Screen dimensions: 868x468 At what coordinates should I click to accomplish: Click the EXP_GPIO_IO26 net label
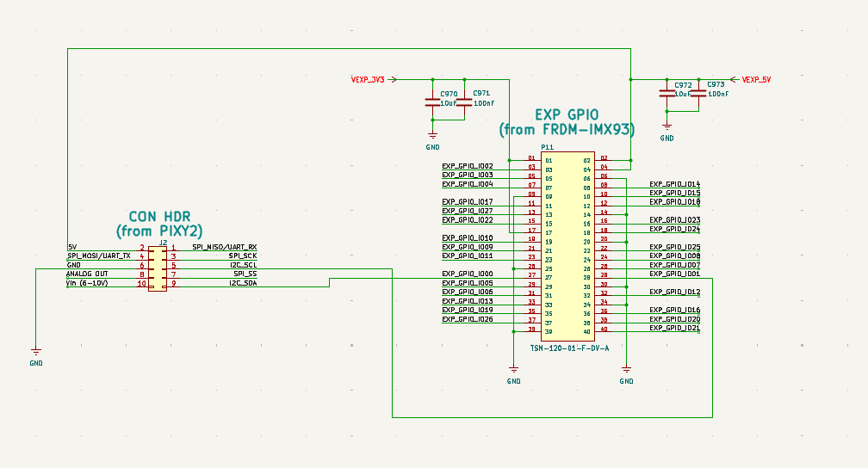point(468,319)
